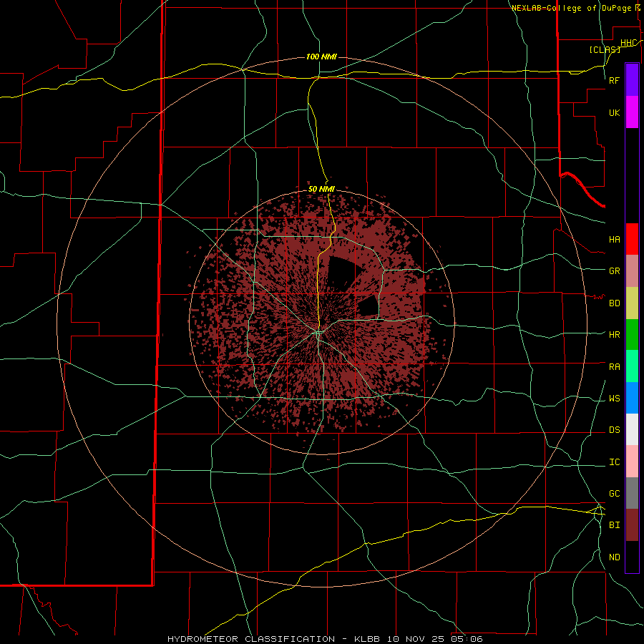Click the HR legend label
The width and height of the screenshot is (644, 644).
point(615,335)
